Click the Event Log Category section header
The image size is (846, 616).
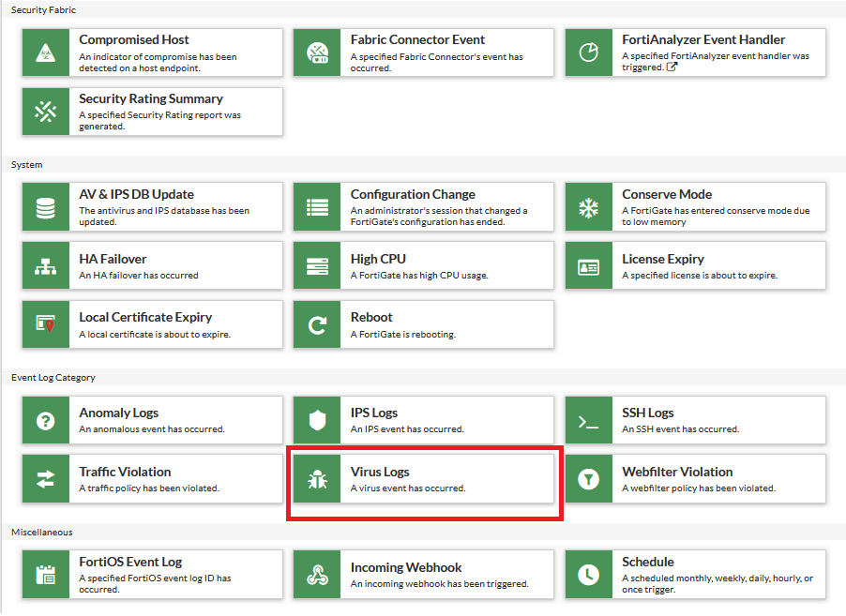click(x=53, y=378)
